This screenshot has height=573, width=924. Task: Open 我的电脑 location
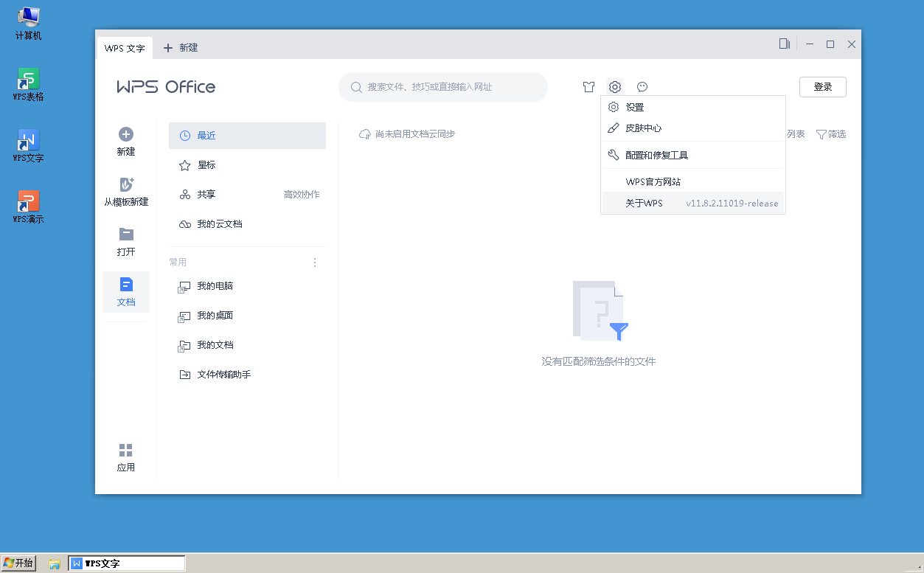tap(247, 286)
